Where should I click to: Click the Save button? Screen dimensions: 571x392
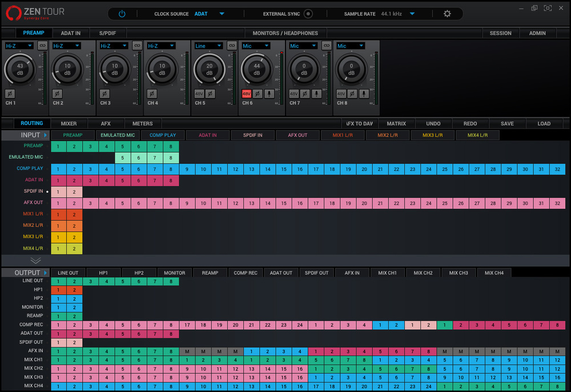(x=507, y=123)
